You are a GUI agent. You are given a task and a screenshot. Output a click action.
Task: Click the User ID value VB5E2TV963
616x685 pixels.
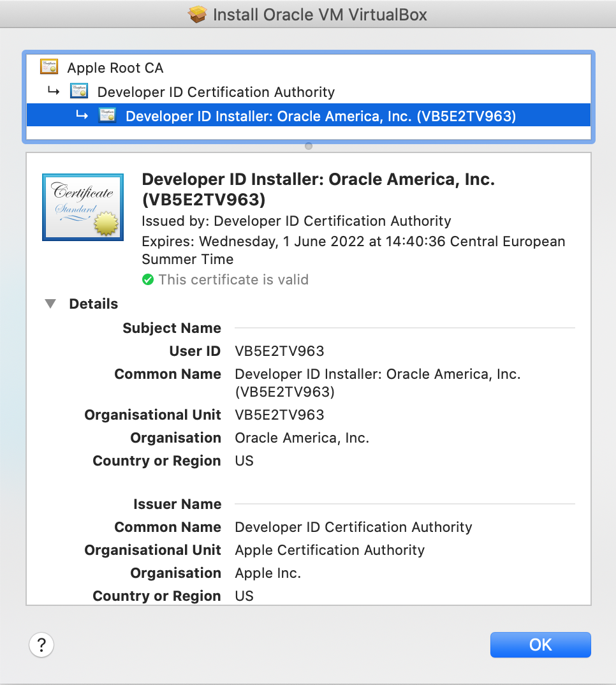(279, 351)
